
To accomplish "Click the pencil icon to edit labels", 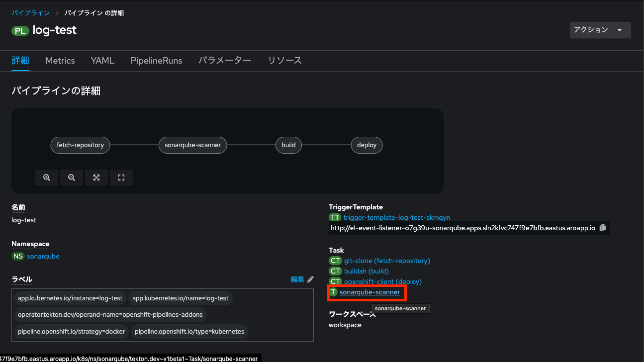I will (x=309, y=279).
